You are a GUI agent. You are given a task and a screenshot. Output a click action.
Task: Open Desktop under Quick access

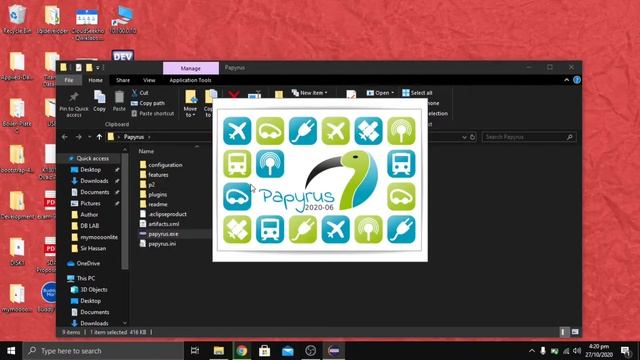[90, 169]
